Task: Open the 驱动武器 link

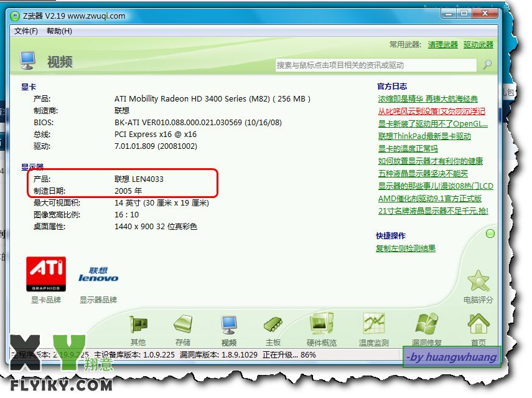Action: (478, 45)
